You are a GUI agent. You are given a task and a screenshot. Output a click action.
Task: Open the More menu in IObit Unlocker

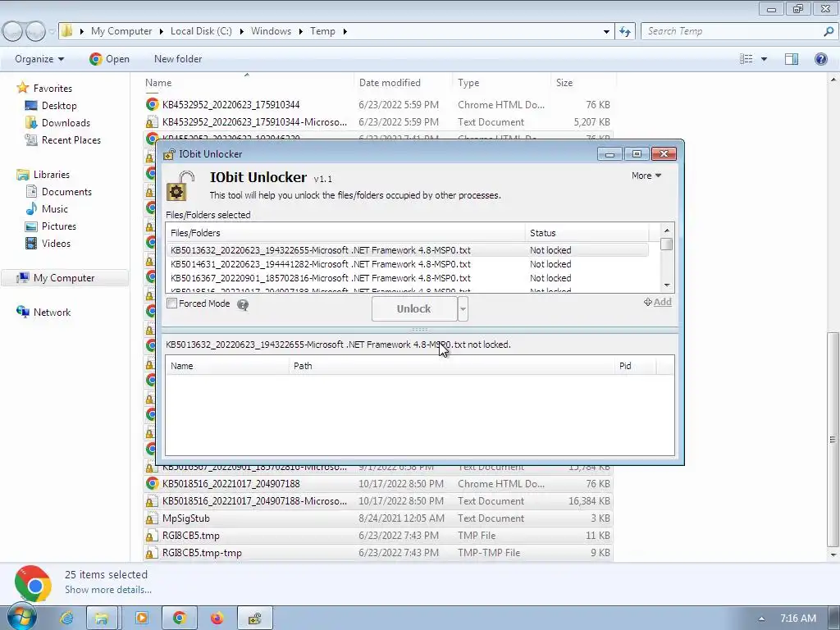[646, 176]
